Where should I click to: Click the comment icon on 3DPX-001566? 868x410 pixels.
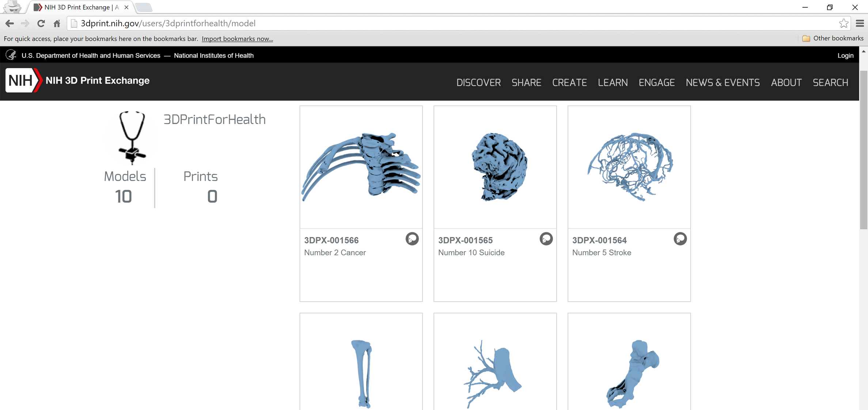(412, 239)
